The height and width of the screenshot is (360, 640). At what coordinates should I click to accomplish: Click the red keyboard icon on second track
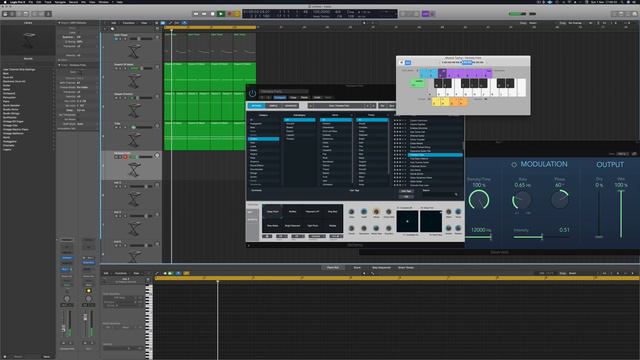(x=134, y=81)
